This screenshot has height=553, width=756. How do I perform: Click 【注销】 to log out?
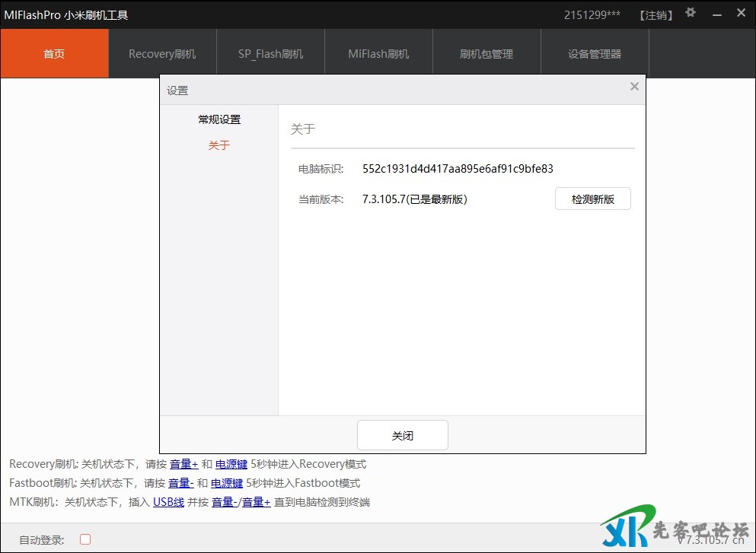pos(656,15)
